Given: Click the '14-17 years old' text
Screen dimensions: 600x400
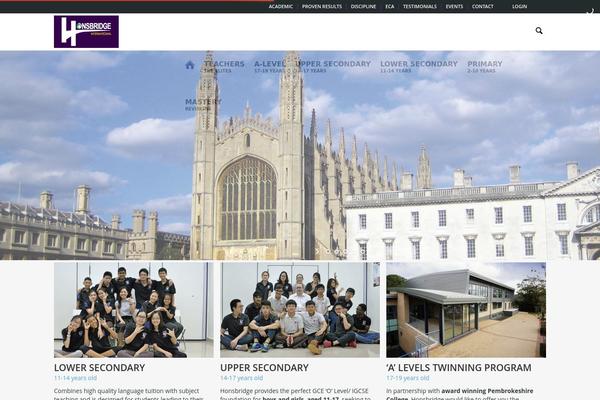Looking at the screenshot, I should pyautogui.click(x=241, y=378).
